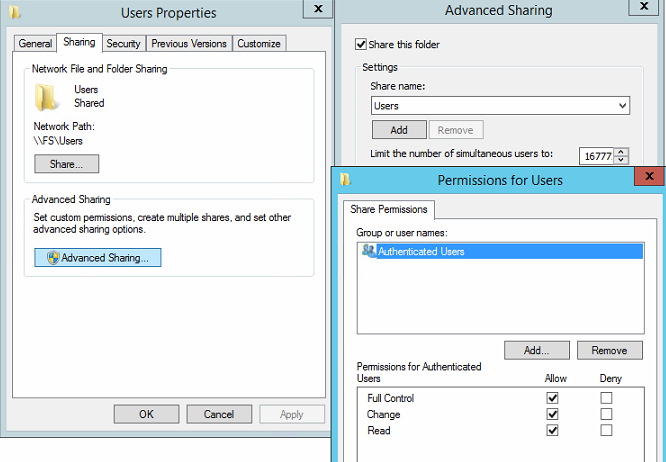This screenshot has height=462, width=666.
Task: Select the Sharing tab
Action: click(x=79, y=42)
